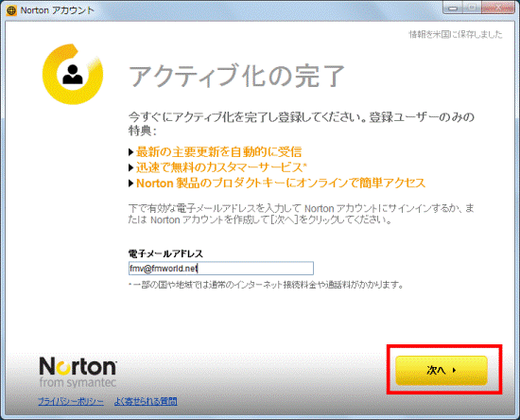Click the yellow Norton account user icon

72,74
